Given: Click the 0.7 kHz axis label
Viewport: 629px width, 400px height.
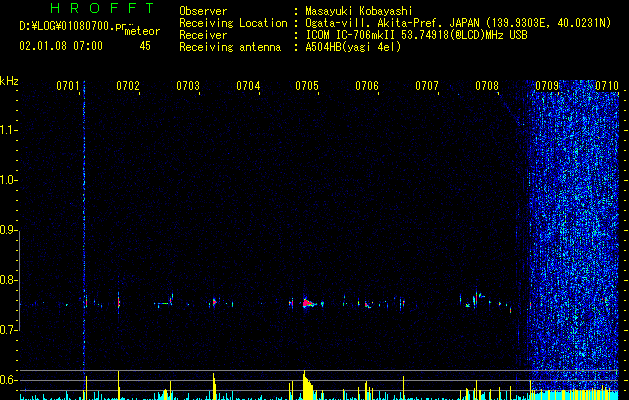Looking at the screenshot, I should 8,330.
